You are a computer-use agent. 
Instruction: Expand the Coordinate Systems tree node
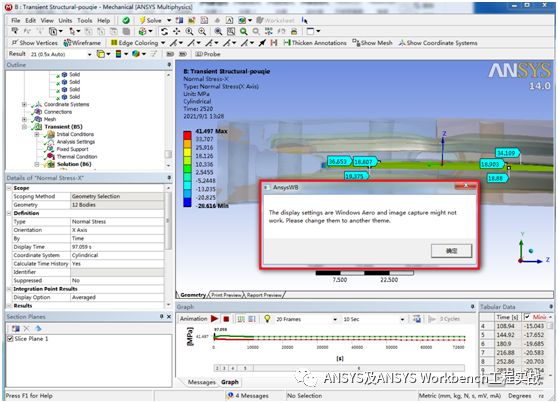(24, 104)
